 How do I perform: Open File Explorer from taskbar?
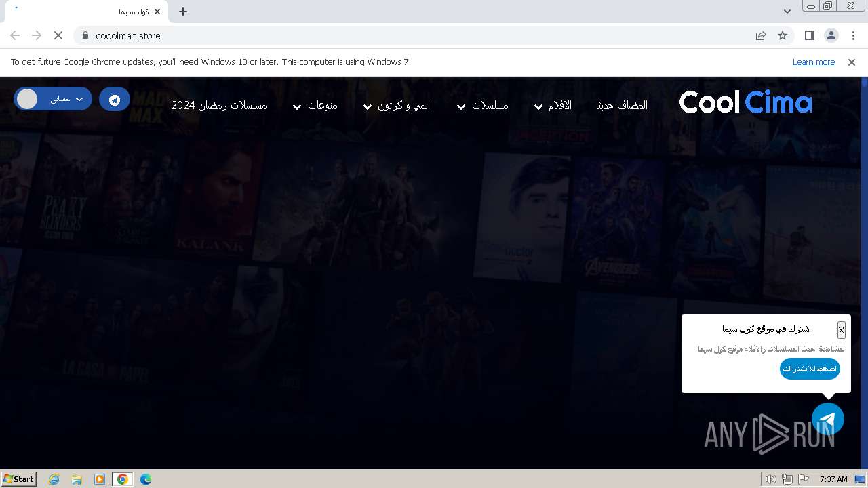(x=77, y=479)
